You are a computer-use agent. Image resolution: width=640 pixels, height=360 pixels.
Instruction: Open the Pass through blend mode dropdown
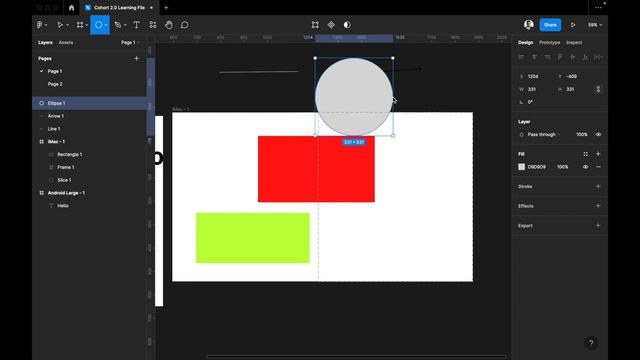(x=544, y=134)
